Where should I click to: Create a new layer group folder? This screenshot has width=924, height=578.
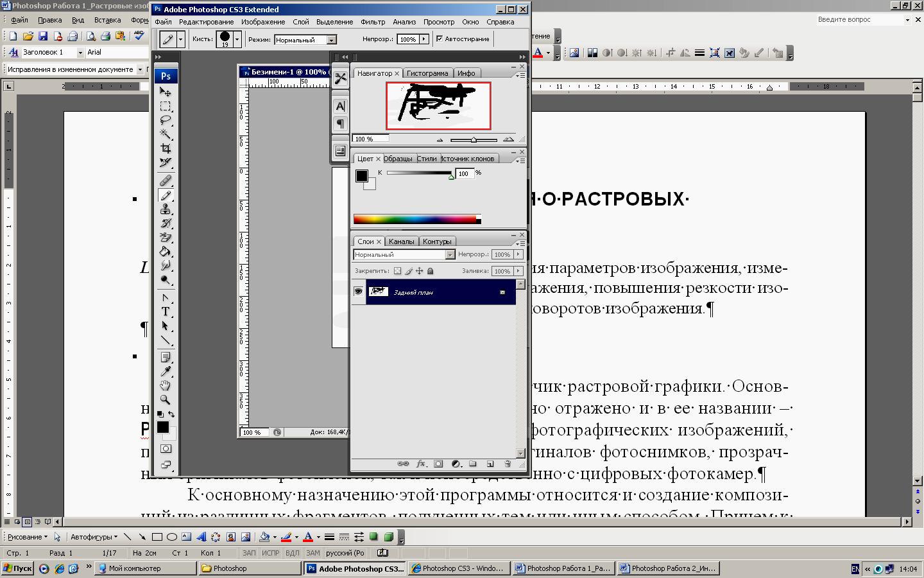[473, 463]
